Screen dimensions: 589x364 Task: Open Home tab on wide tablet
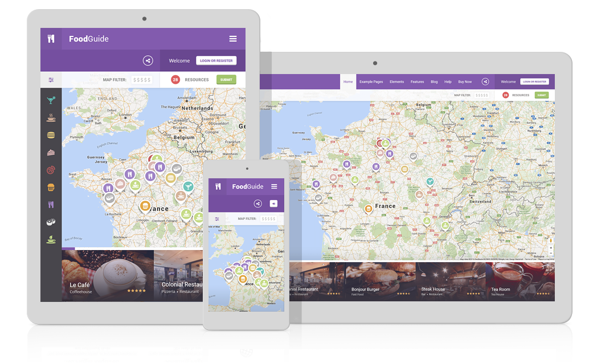[348, 81]
